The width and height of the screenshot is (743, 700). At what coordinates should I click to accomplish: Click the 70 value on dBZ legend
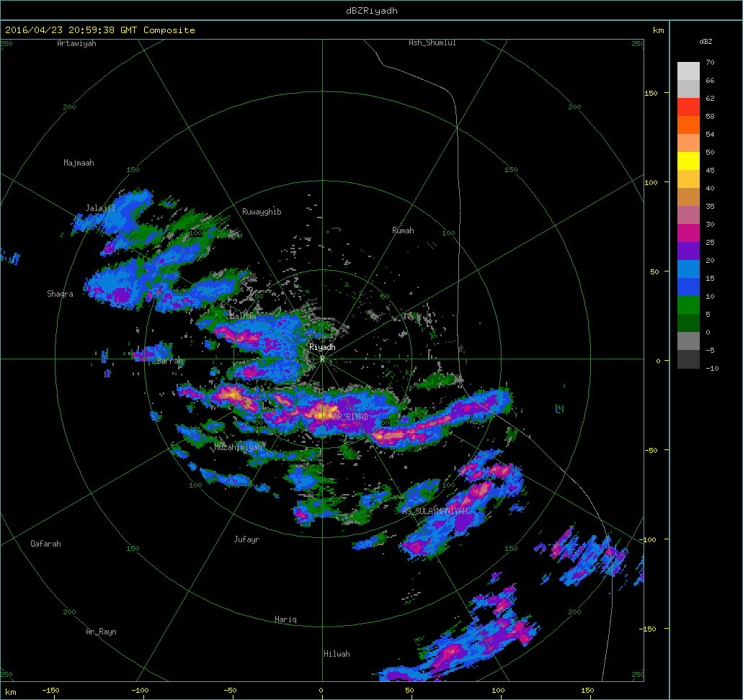click(x=710, y=62)
